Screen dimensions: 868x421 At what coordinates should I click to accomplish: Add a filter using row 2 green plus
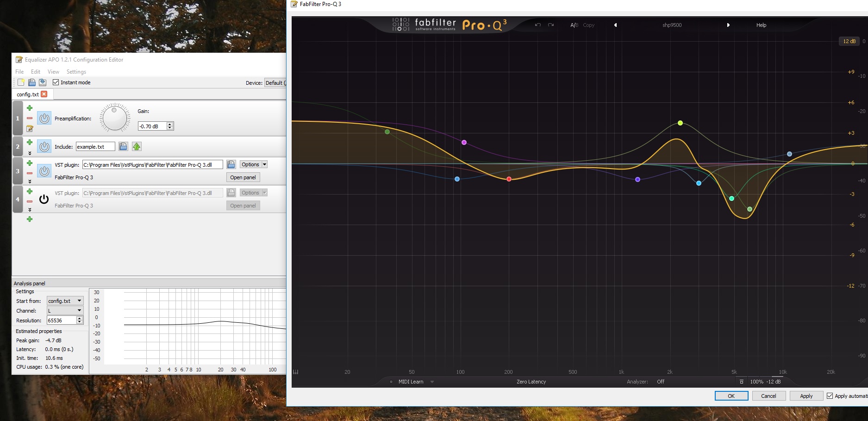(30, 142)
